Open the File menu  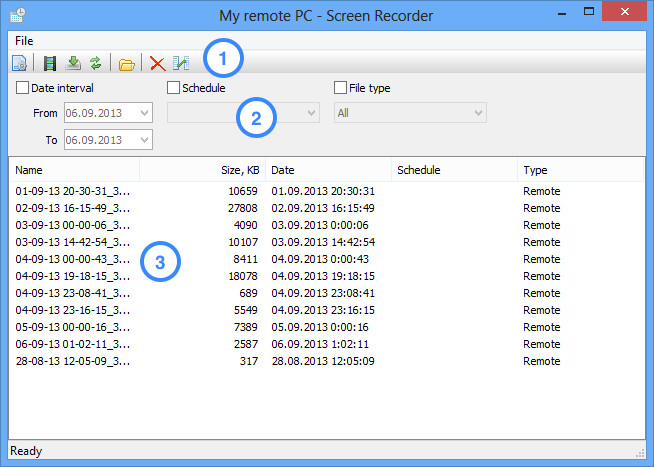[25, 40]
